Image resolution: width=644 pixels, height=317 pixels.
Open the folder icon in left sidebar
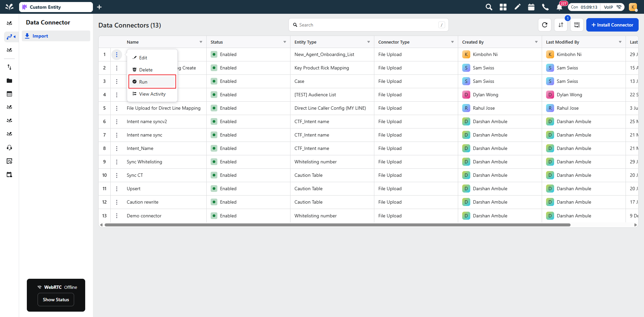[9, 81]
